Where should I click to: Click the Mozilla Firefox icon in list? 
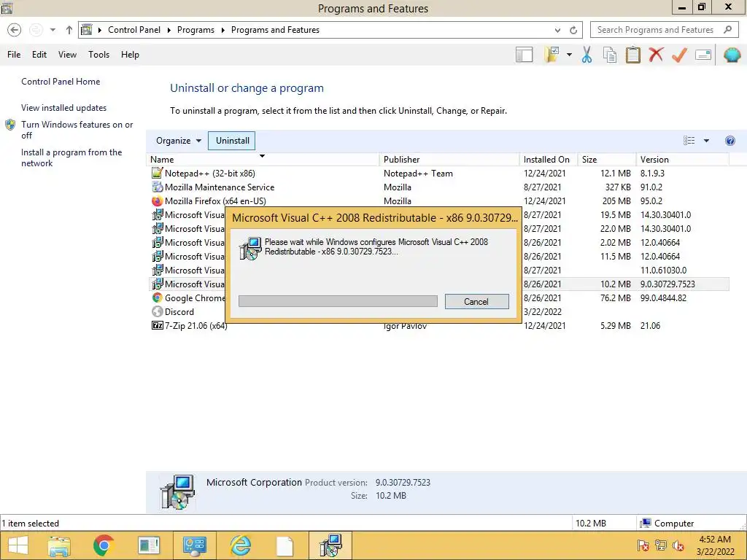(158, 201)
